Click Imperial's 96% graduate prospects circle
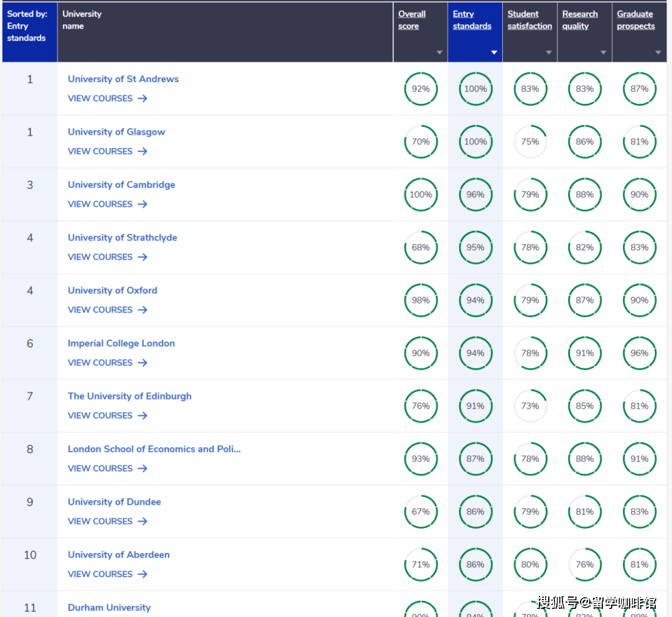The image size is (672, 617). (x=640, y=353)
